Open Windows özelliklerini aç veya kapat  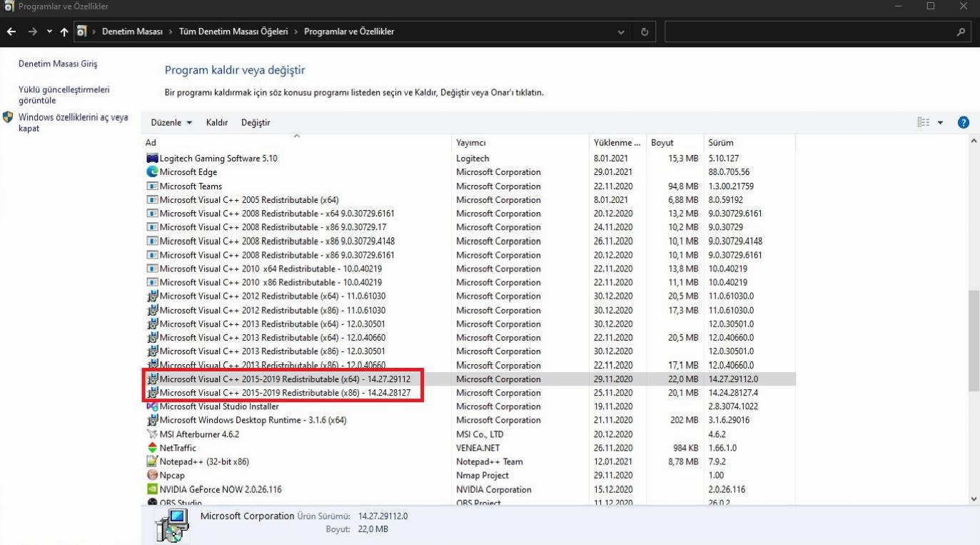[74, 123]
